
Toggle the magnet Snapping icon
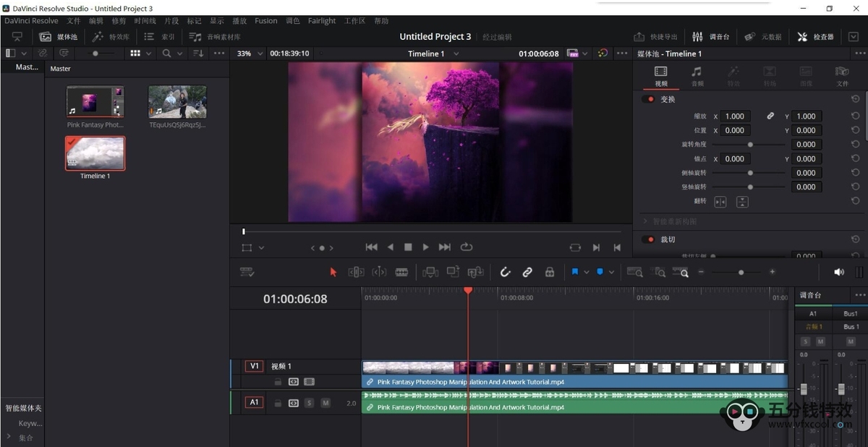click(506, 272)
